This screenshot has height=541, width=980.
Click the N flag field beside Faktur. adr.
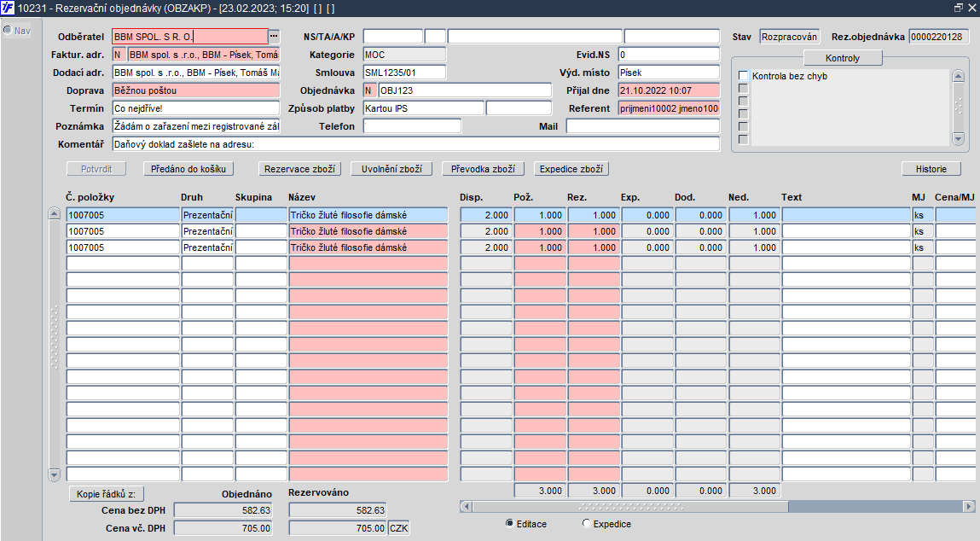[x=119, y=55]
